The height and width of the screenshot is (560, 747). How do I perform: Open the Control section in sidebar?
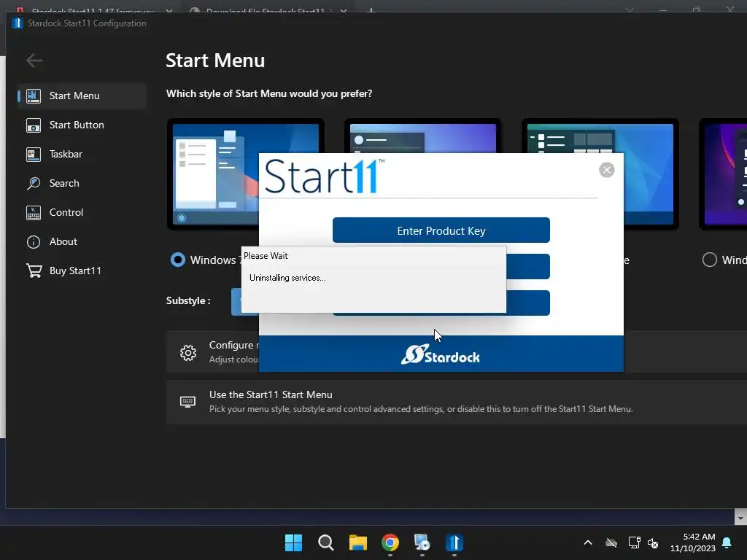click(x=82, y=212)
